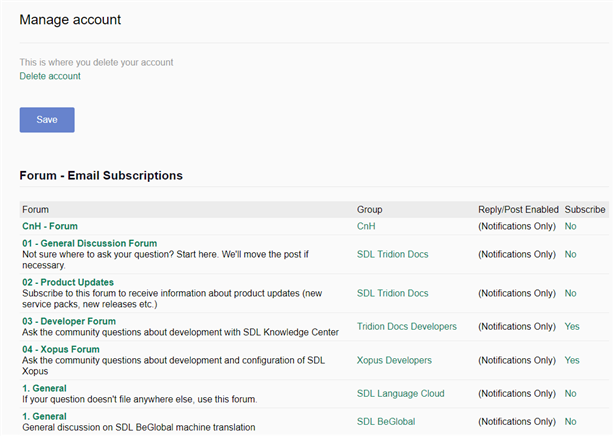Screen dimensions: 614x436
Task: Toggle the subscribe setting for CnH - Forum
Action: coord(570,227)
